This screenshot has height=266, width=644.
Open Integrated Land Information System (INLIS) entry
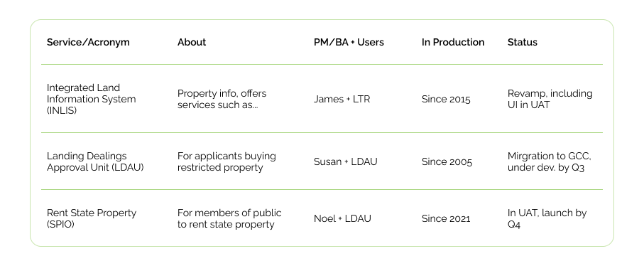click(91, 99)
